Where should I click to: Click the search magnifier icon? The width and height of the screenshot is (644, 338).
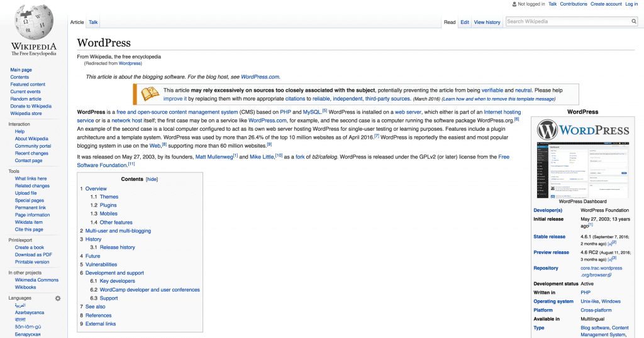[634, 21]
